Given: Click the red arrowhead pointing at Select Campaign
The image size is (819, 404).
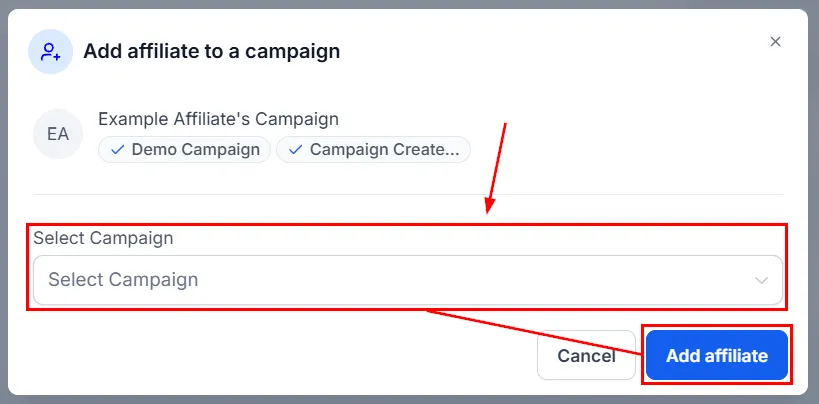Looking at the screenshot, I should (489, 205).
